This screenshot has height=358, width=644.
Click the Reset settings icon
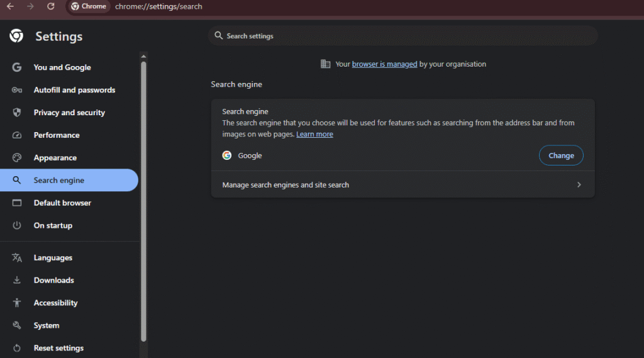pos(17,348)
